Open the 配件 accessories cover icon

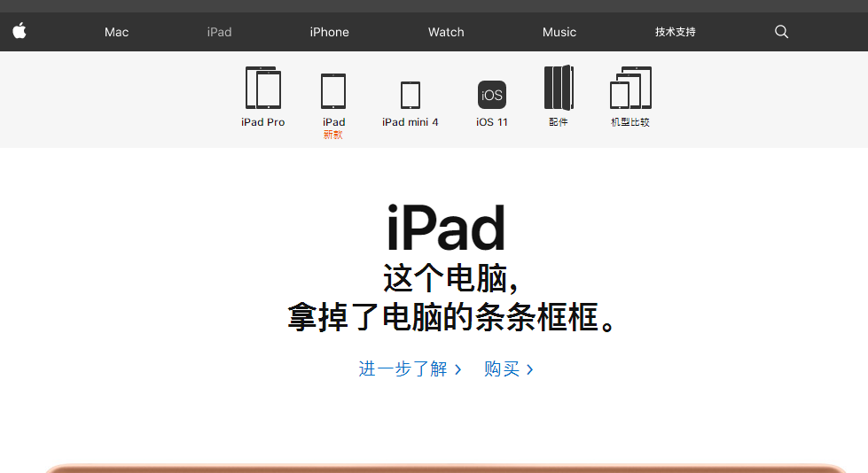[559, 88]
